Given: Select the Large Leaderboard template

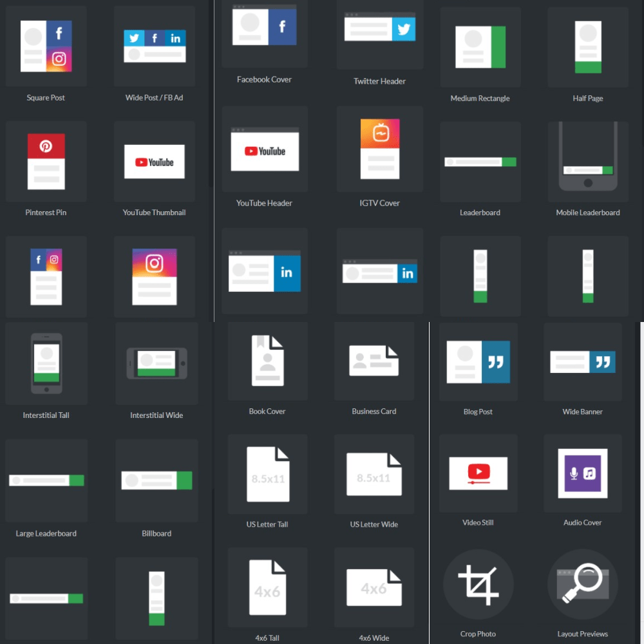Looking at the screenshot, I should pos(46,480).
